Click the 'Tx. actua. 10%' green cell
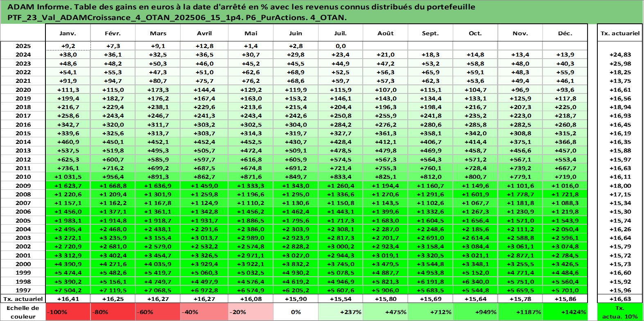Image resolution: width=644 pixels, height=321 pixels. pyautogui.click(x=620, y=312)
